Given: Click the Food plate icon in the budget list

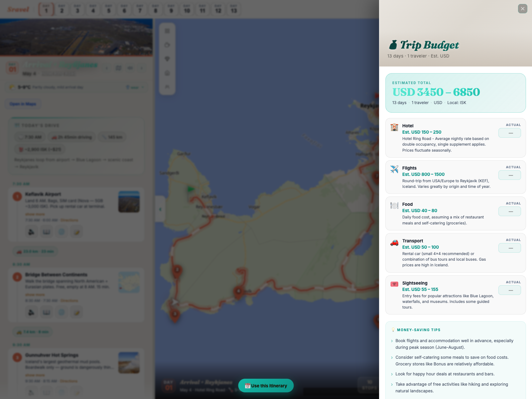Looking at the screenshot, I should (394, 206).
